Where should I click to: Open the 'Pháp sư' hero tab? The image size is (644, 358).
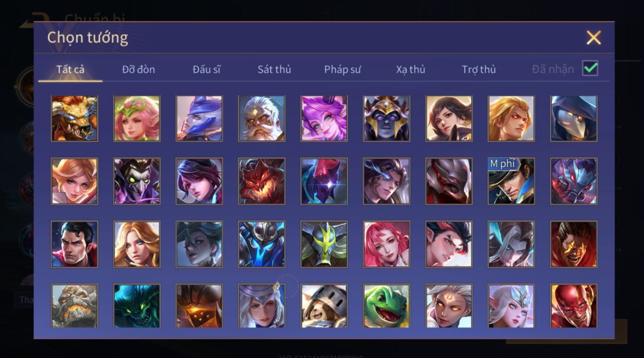[x=342, y=70]
